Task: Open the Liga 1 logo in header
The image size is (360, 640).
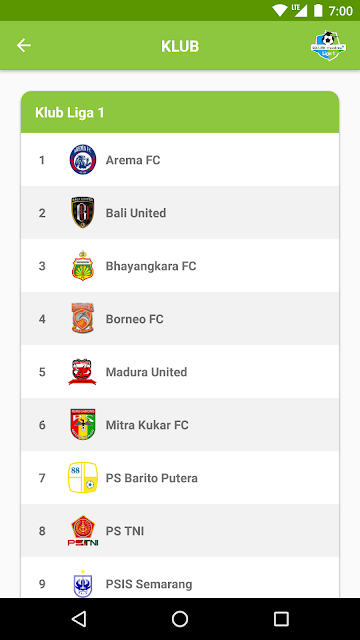Action: tap(328, 46)
